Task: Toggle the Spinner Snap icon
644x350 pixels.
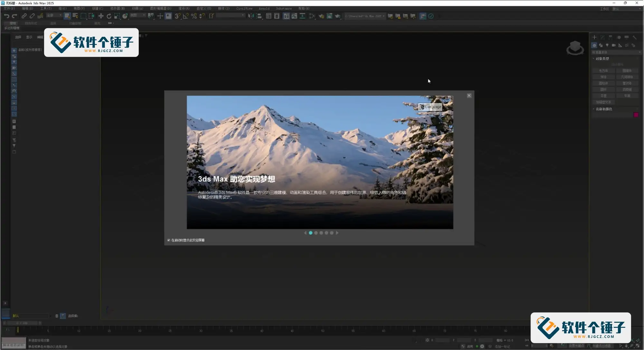Action: [202, 16]
